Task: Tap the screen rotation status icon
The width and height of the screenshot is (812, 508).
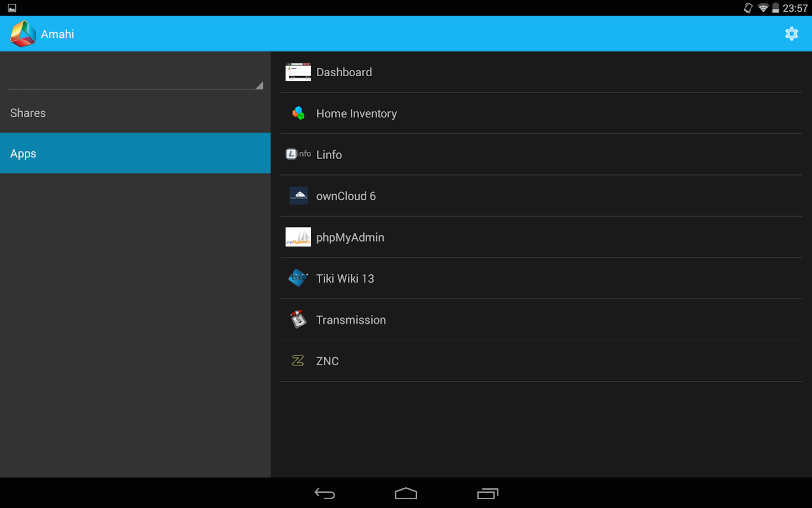Action: [748, 8]
